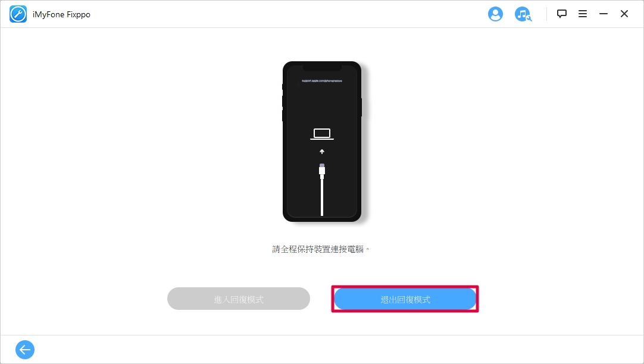Click the upward arrow on phone screen
The height and width of the screenshot is (364, 644).
(322, 152)
